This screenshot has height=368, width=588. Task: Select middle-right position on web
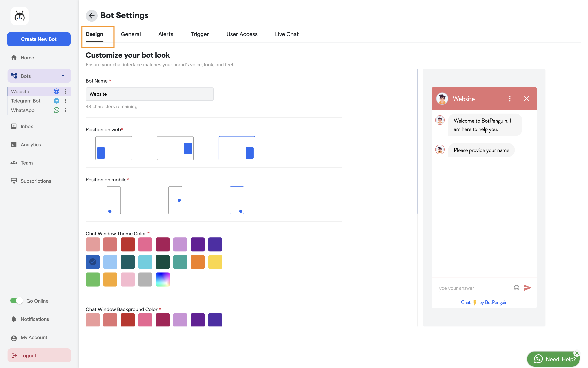coord(175,148)
